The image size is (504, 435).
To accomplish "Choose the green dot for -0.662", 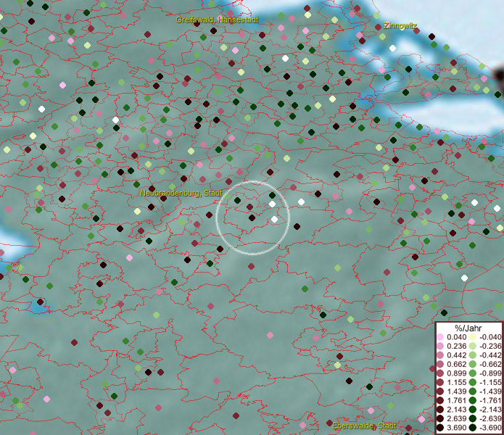I will (x=473, y=365).
